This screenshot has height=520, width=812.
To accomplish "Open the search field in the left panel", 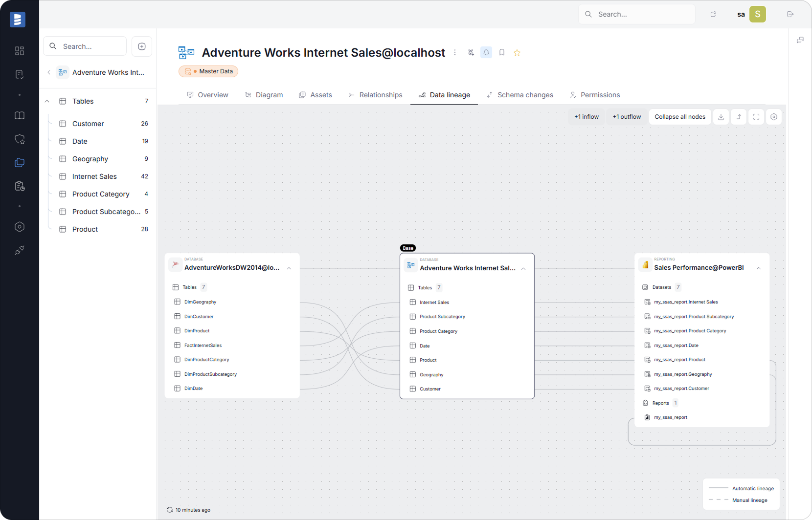I will coord(84,46).
